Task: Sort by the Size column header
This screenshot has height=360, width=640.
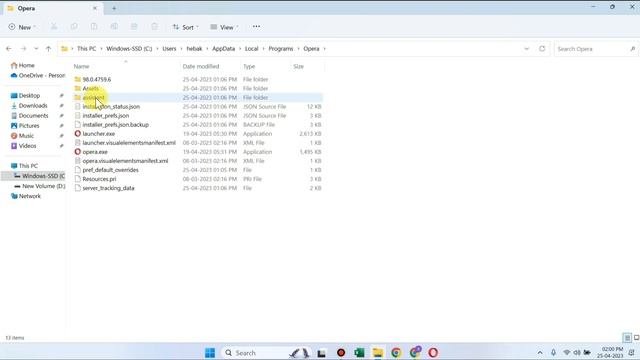Action: [x=298, y=67]
